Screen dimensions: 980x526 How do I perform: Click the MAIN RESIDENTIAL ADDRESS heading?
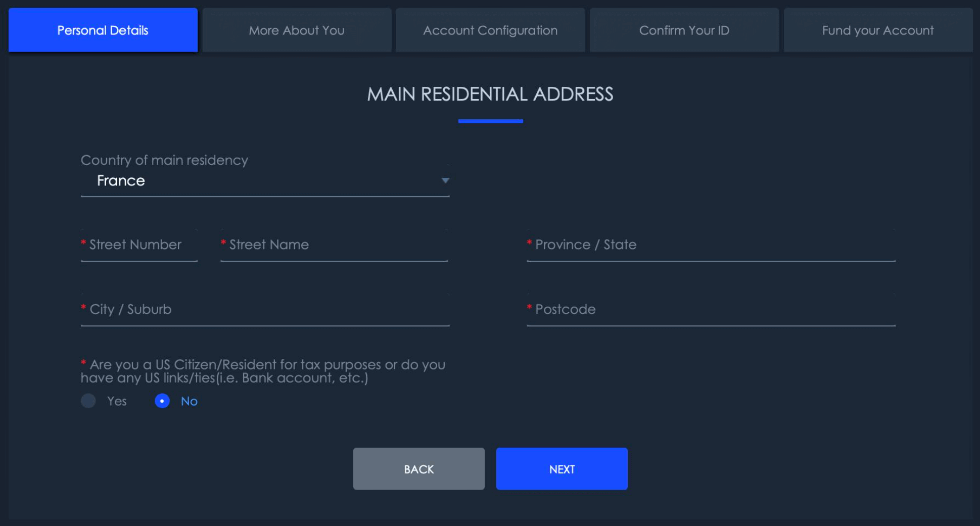coord(490,94)
